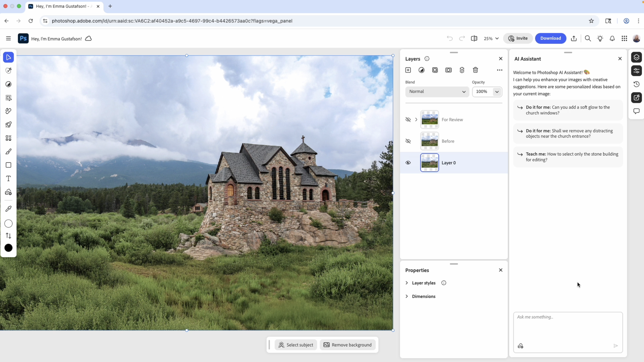Click the black foreground color swatch
Screen dimensions: 644x362
pyautogui.click(x=8, y=248)
